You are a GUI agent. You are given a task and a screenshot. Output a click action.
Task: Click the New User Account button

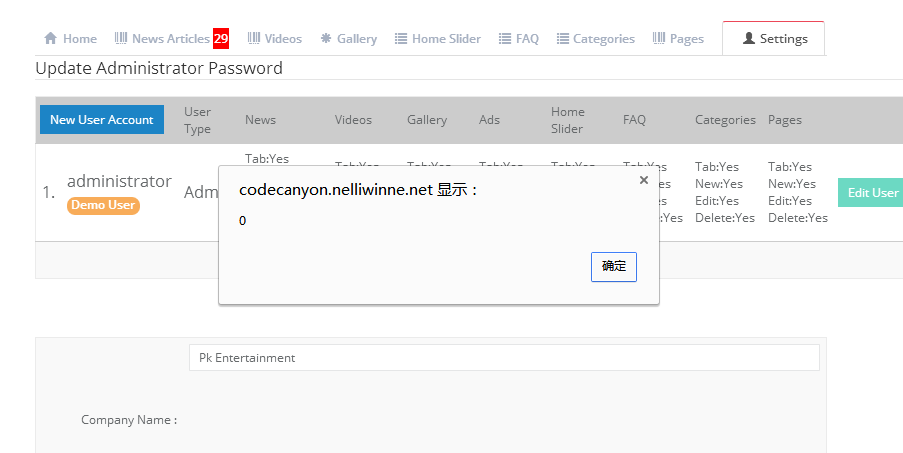pos(102,120)
